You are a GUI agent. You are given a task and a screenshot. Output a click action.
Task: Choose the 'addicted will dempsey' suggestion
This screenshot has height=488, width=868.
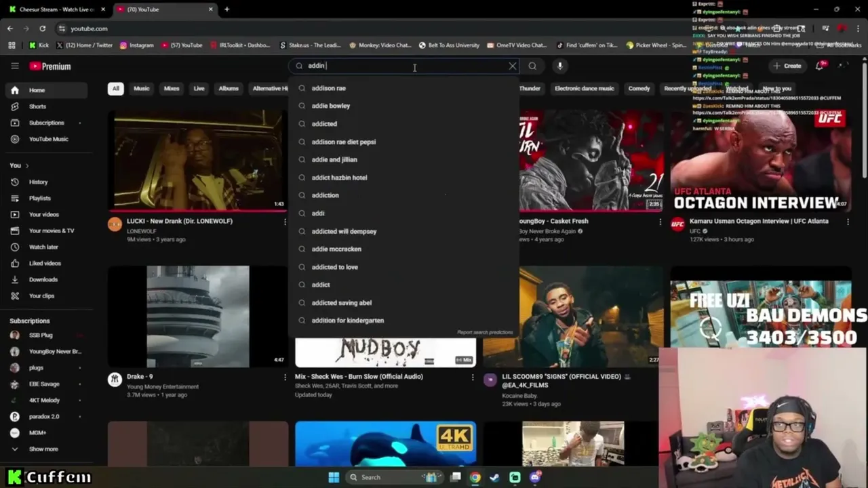click(x=404, y=231)
